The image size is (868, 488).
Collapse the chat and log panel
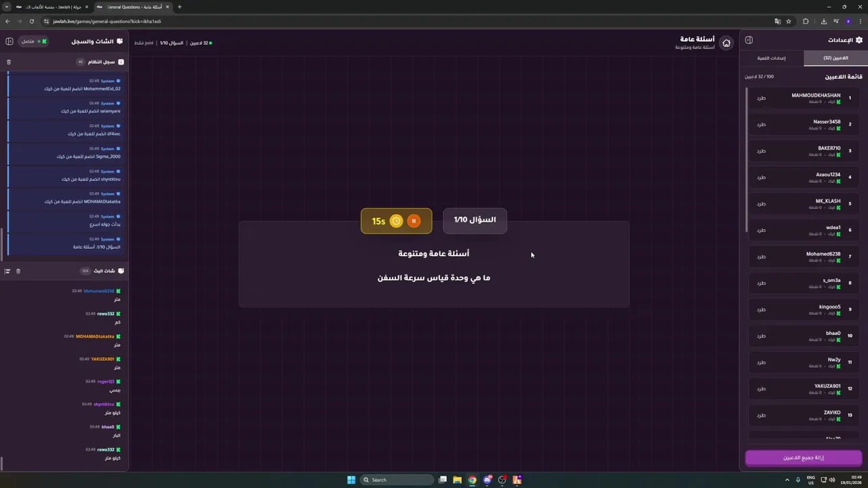tap(9, 41)
